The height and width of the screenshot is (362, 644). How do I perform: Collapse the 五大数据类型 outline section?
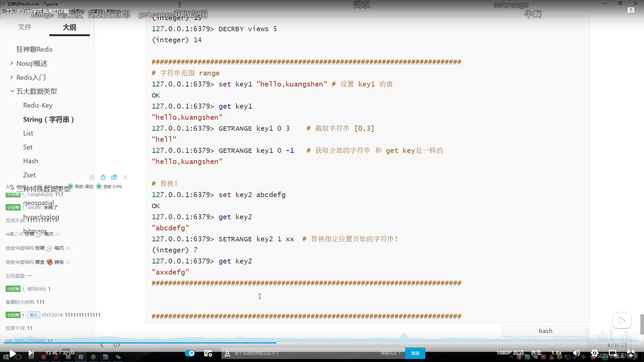point(12,91)
